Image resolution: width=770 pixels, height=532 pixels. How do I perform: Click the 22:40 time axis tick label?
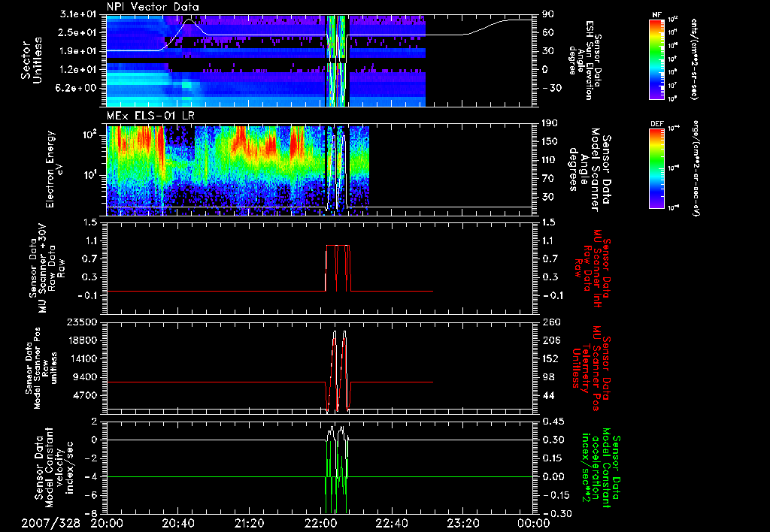pyautogui.click(x=391, y=523)
